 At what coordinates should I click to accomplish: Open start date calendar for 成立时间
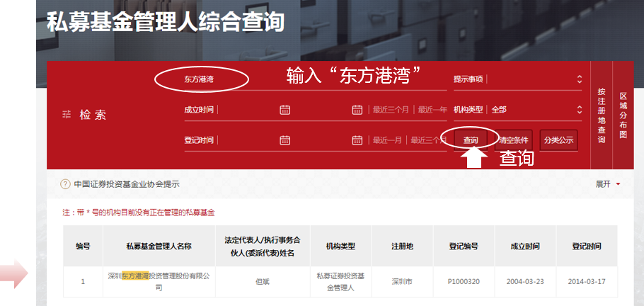[x=284, y=110]
